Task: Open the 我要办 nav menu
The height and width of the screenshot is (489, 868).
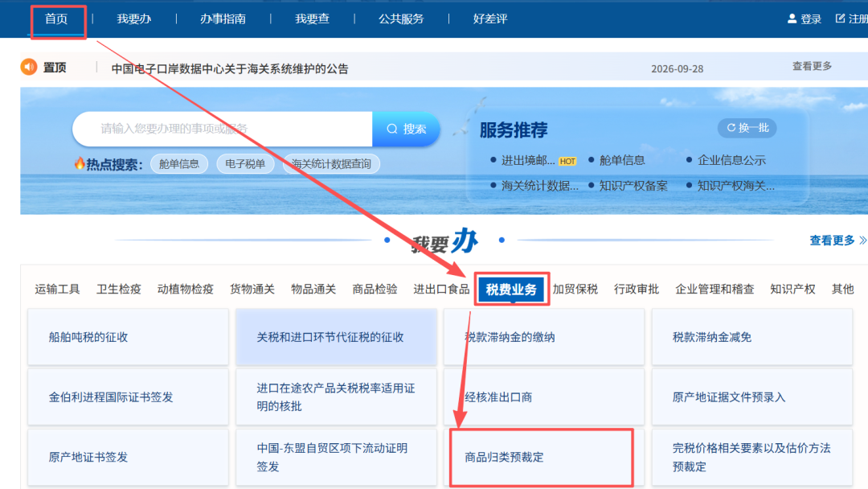Action: click(x=134, y=18)
